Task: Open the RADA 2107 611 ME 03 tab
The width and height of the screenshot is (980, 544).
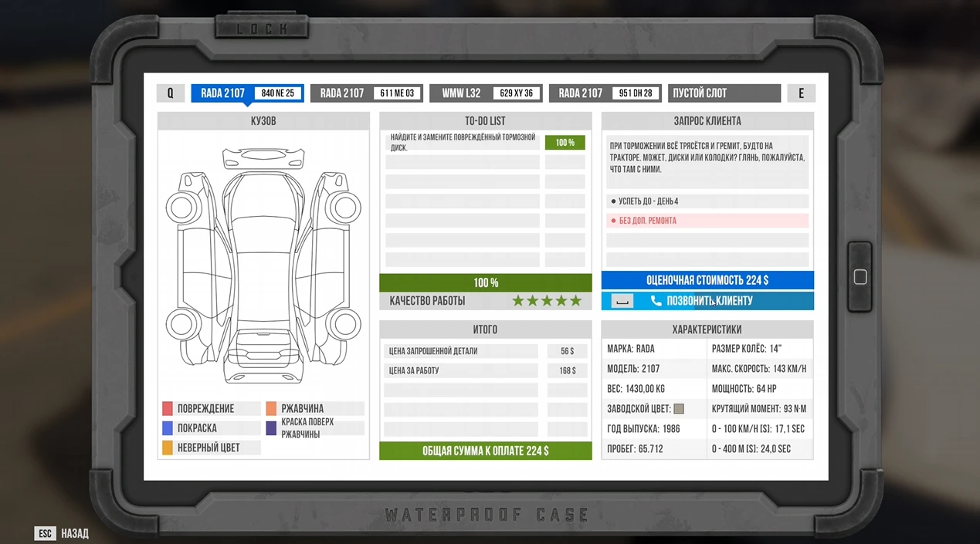Action: 366,93
